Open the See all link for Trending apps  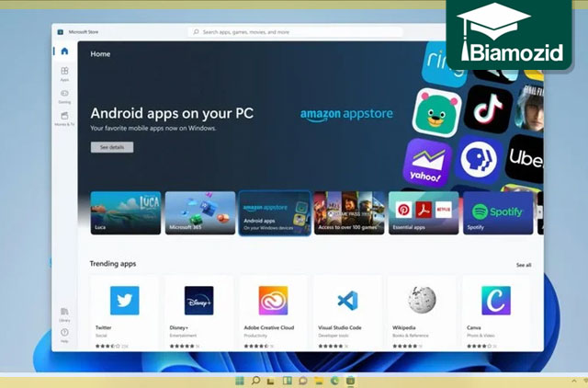pos(524,265)
